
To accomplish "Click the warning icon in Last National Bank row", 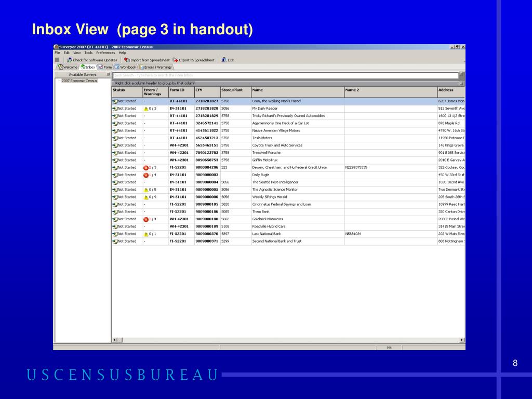I will pyautogui.click(x=146, y=234).
